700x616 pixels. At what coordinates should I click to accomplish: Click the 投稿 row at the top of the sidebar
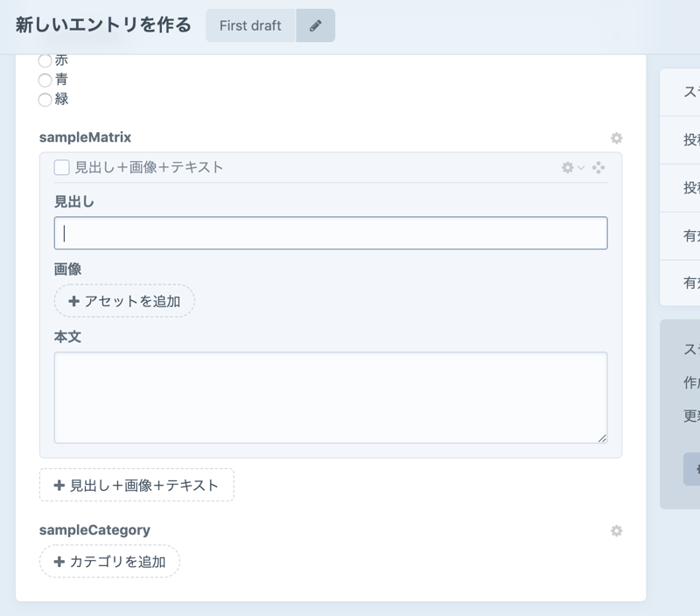[x=689, y=140]
